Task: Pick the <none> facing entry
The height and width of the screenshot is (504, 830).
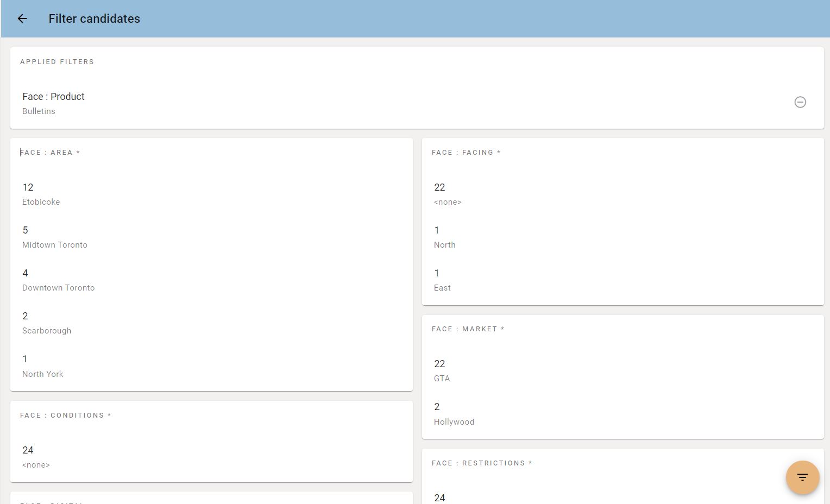Action: point(623,194)
